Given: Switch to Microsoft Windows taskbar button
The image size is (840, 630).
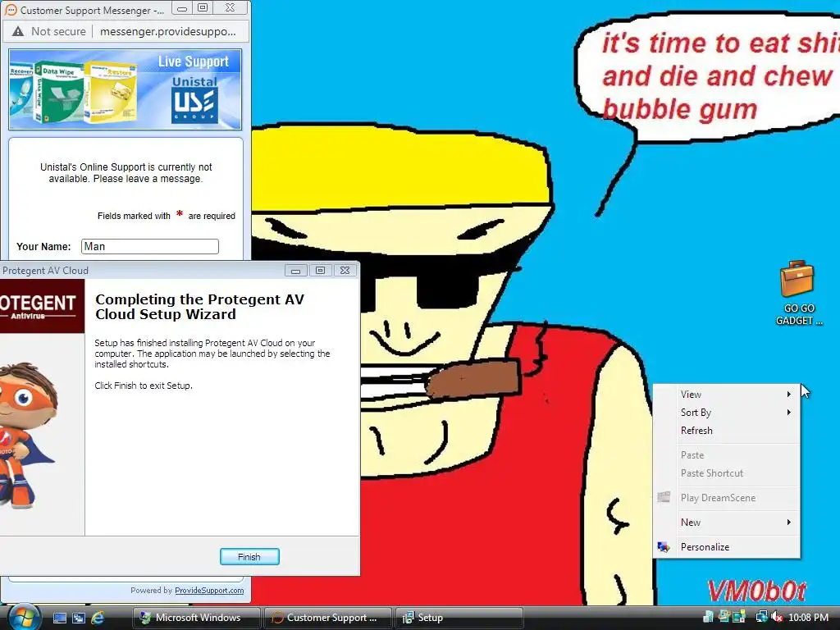Looking at the screenshot, I should tap(196, 618).
